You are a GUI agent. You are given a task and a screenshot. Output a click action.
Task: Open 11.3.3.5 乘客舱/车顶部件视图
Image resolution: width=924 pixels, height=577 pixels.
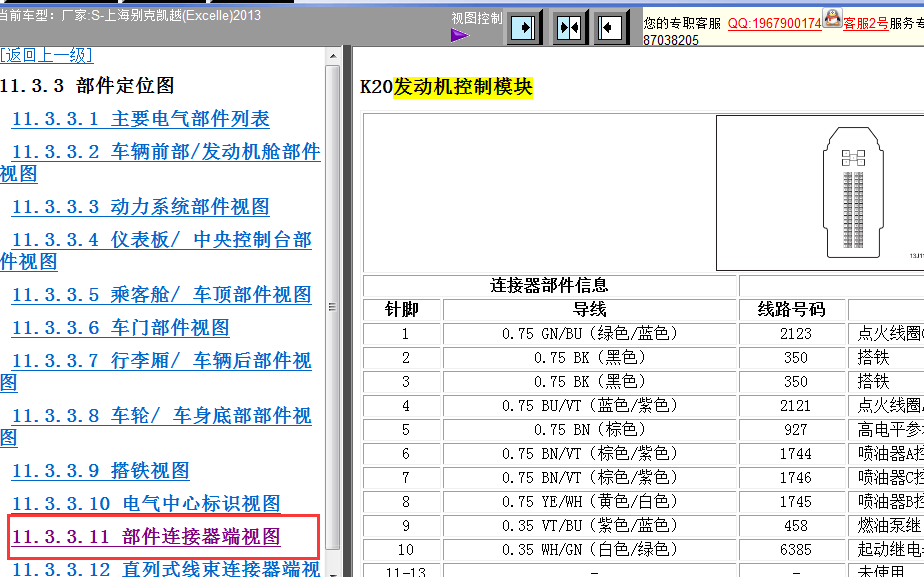pos(161,295)
